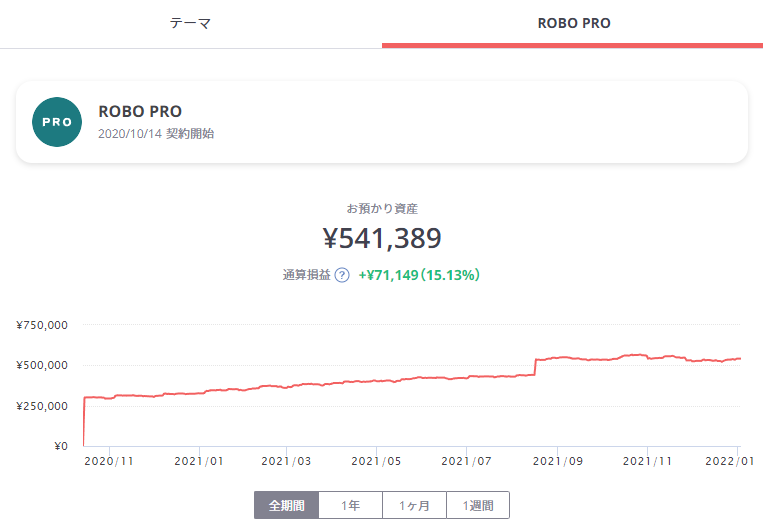Viewport: 763px width, 525px height.
Task: Switch chart range to 1年
Action: (351, 506)
